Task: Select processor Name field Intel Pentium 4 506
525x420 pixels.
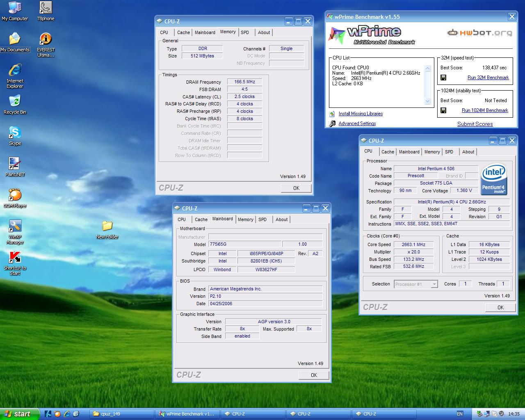Action: [436, 169]
